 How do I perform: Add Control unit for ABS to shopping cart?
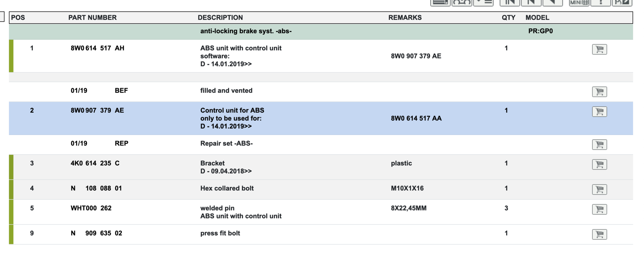click(x=599, y=111)
